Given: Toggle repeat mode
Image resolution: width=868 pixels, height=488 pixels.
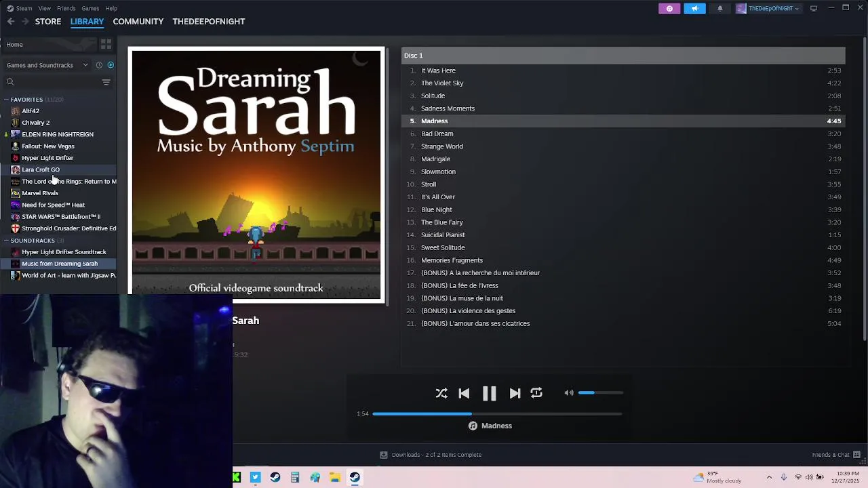Looking at the screenshot, I should click(536, 393).
